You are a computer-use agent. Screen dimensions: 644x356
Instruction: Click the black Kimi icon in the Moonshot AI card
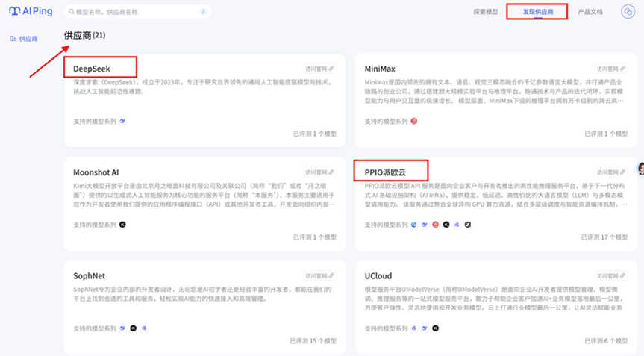(x=122, y=225)
